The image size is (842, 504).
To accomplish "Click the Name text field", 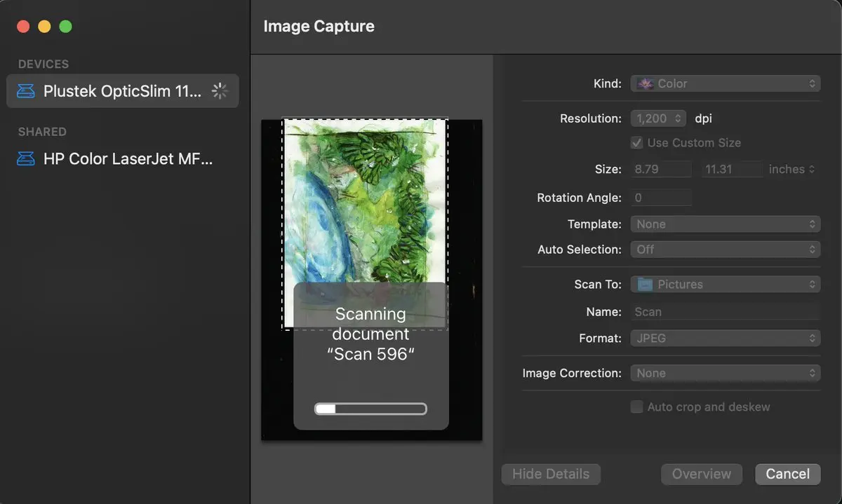I will [x=725, y=312].
